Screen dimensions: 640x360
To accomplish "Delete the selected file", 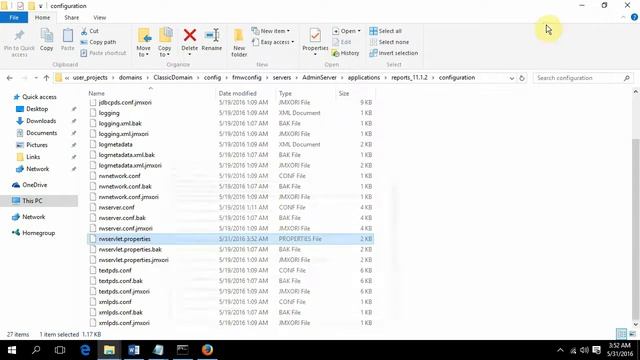I will tap(189, 41).
